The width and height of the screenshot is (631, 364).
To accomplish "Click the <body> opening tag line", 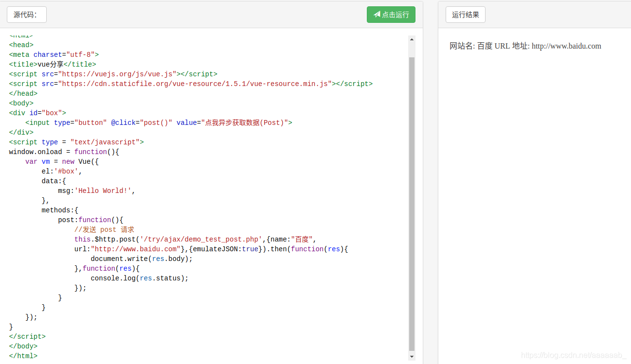I will click(21, 103).
